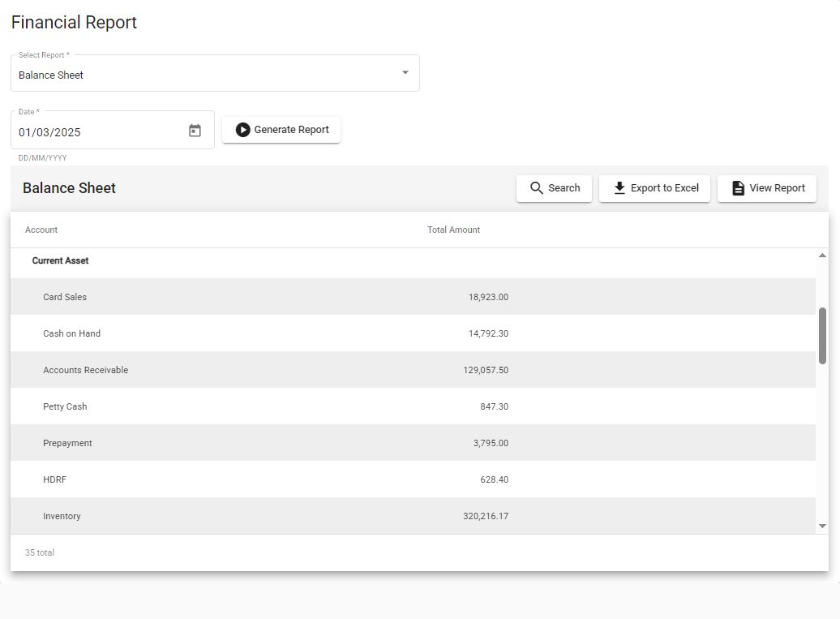Select the Accounts Receivable row
The width and height of the screenshot is (840, 619).
(413, 370)
